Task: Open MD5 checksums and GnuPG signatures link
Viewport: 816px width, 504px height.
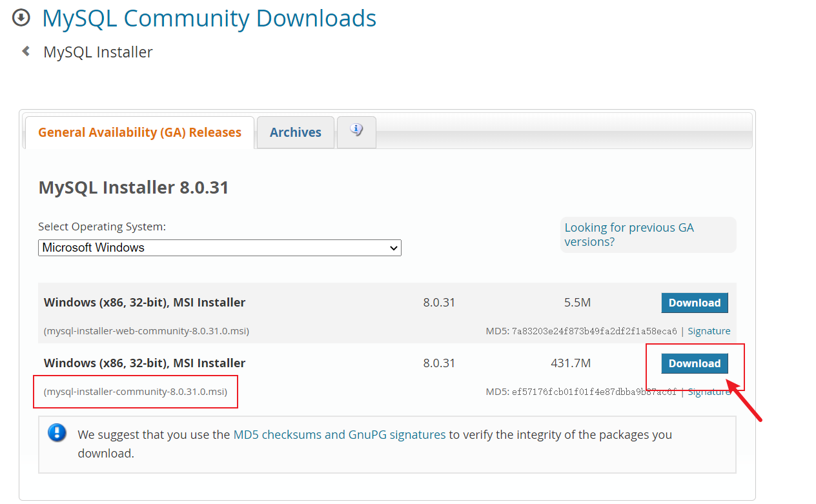Action: click(x=340, y=434)
